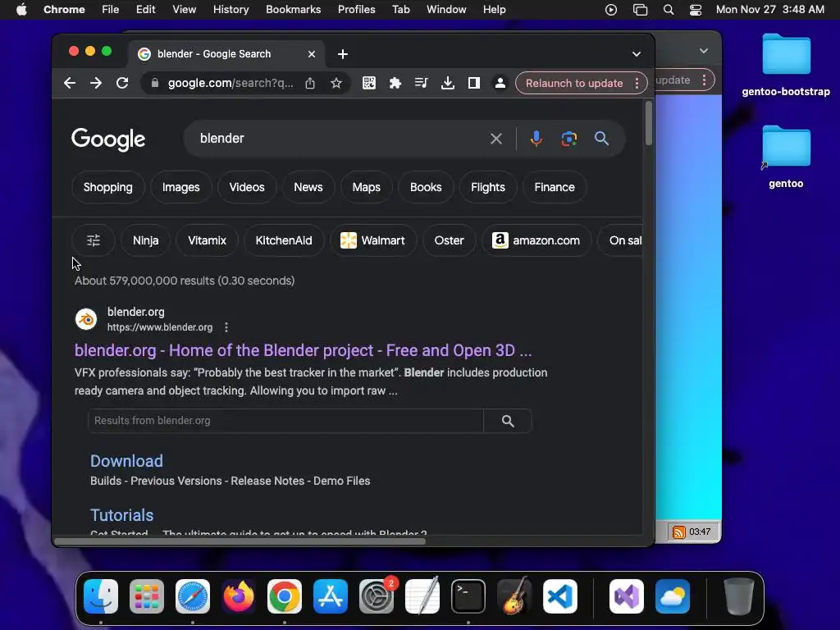Open the App Store from the Dock
Viewport: 840px width, 630px height.
pyautogui.click(x=331, y=596)
